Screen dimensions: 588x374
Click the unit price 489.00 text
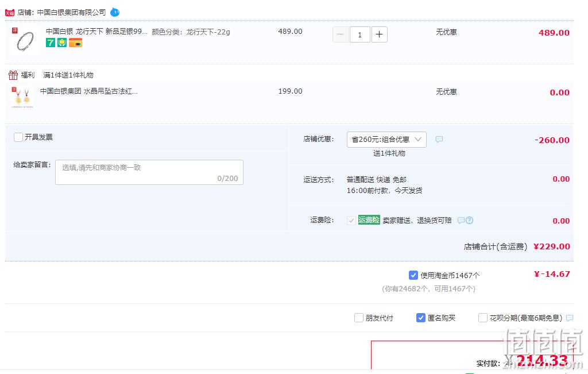[290, 32]
